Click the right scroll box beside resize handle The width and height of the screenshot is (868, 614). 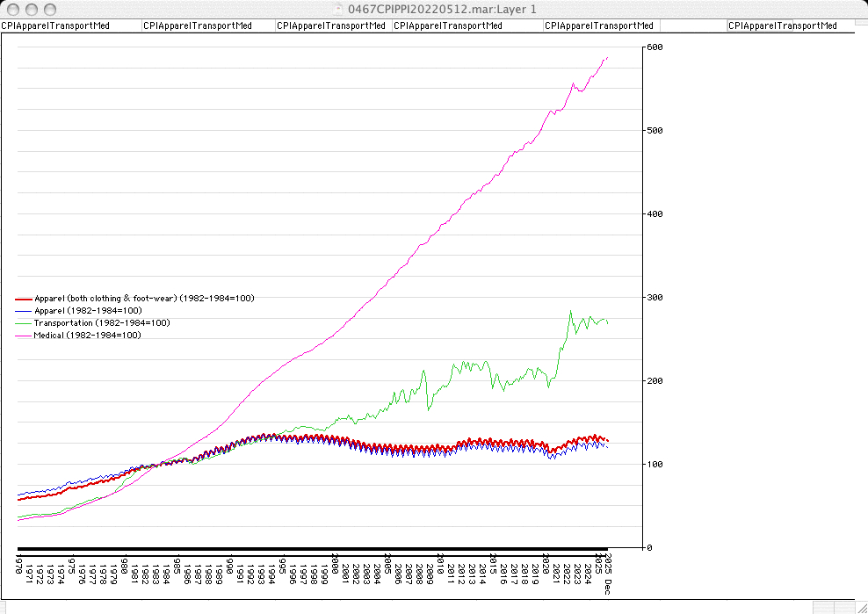[x=845, y=607]
